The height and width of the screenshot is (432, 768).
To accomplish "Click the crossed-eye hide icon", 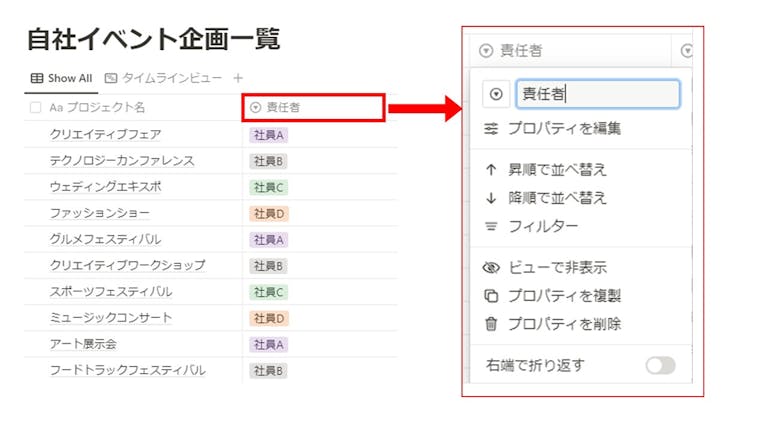I will 491,267.
